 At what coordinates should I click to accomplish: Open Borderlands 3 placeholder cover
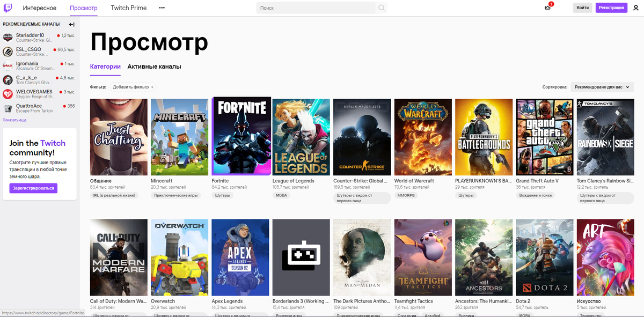(x=301, y=257)
